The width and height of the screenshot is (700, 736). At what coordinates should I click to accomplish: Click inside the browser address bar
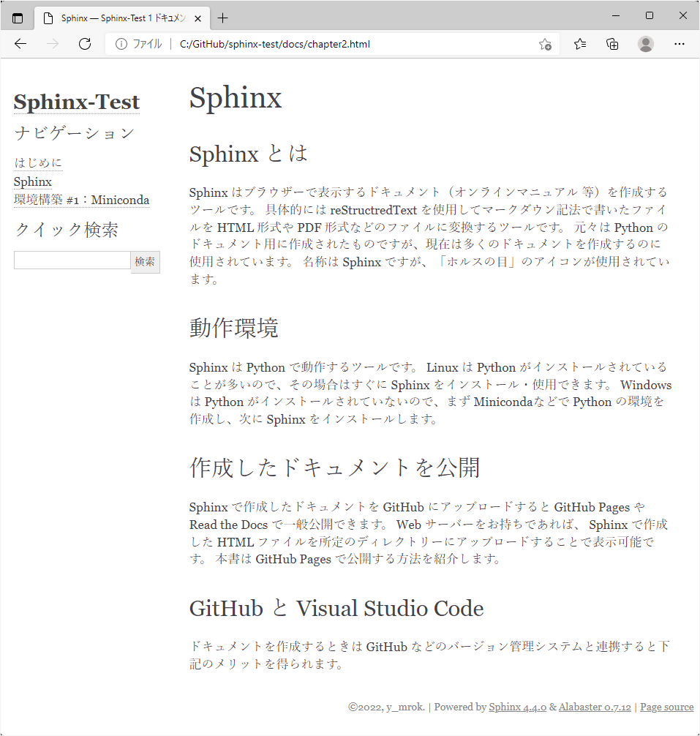[293, 44]
